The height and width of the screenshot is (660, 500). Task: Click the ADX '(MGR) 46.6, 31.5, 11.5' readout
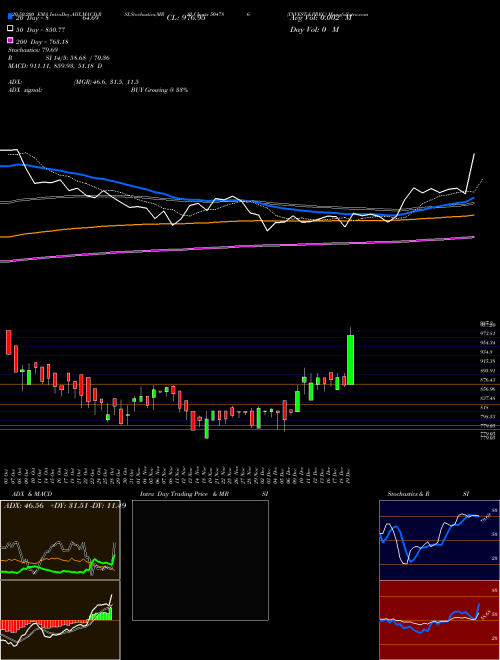106,82
